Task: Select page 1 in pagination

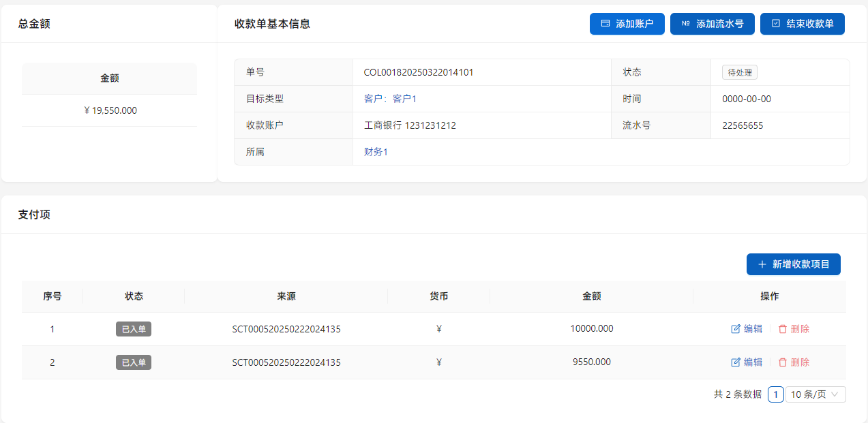Action: tap(775, 394)
